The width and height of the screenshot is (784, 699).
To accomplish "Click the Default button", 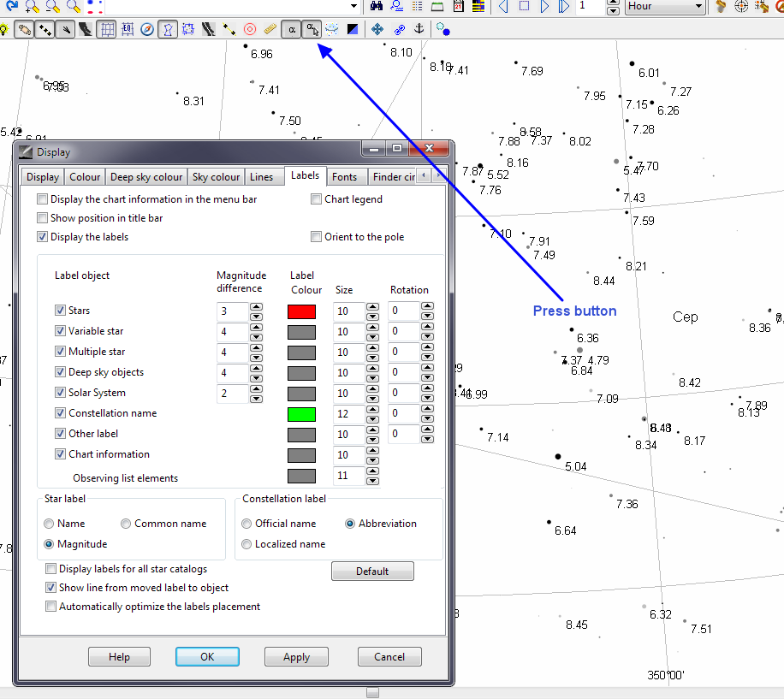I will [x=372, y=571].
